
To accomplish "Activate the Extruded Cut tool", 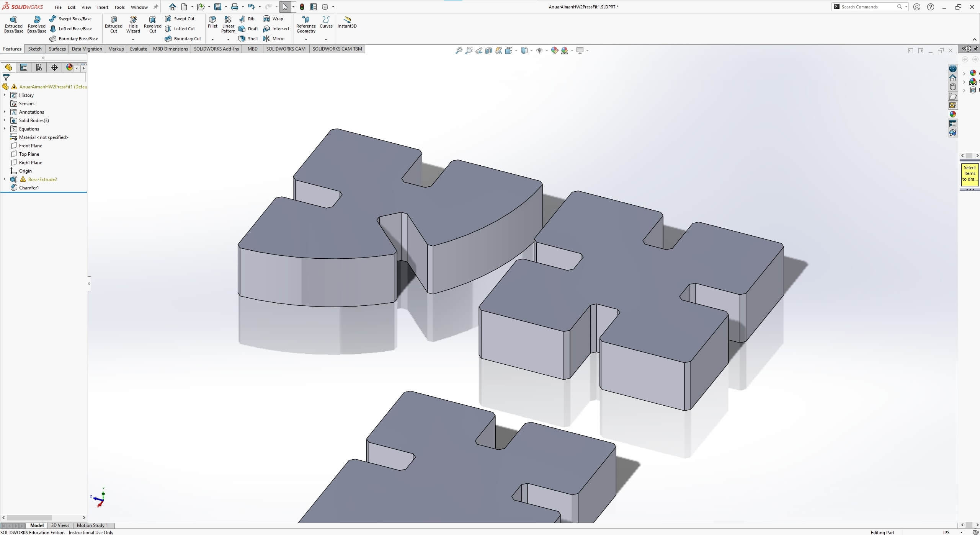I will (114, 24).
